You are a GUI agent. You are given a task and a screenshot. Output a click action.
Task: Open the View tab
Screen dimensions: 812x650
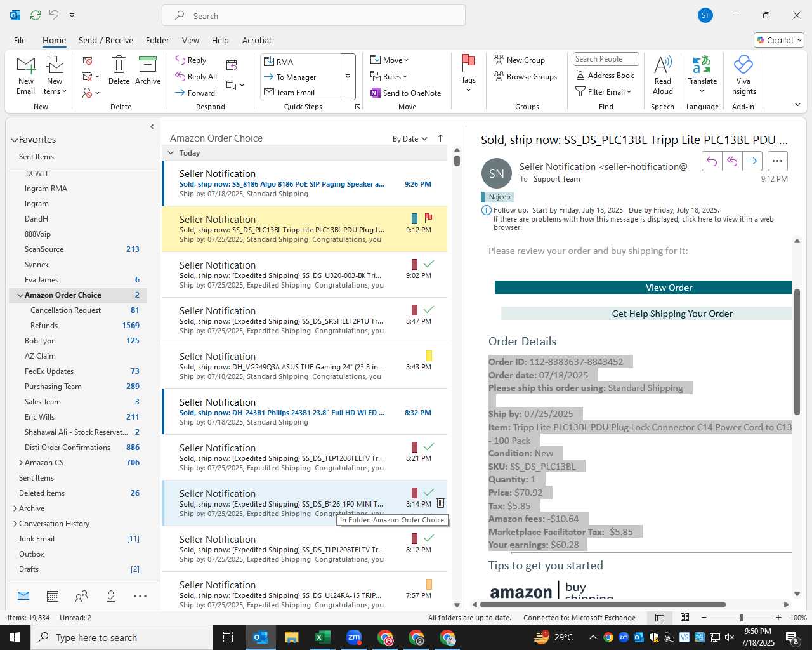pyautogui.click(x=190, y=40)
